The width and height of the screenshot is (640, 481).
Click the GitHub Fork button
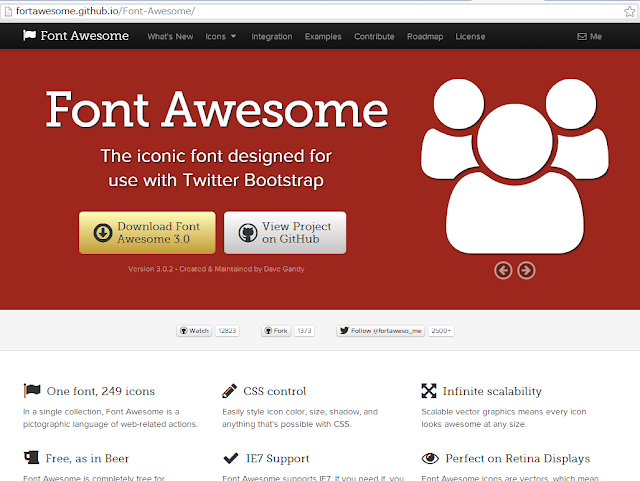coord(276,331)
